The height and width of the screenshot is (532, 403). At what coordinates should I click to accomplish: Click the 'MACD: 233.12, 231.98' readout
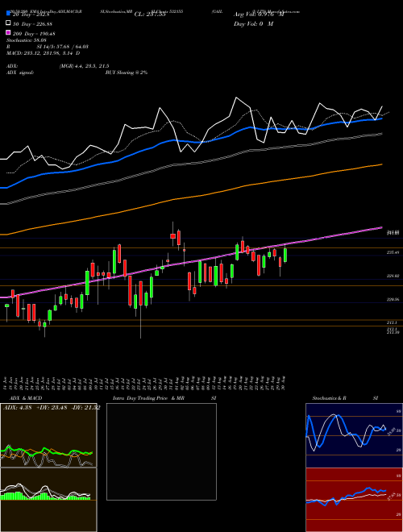(43, 53)
